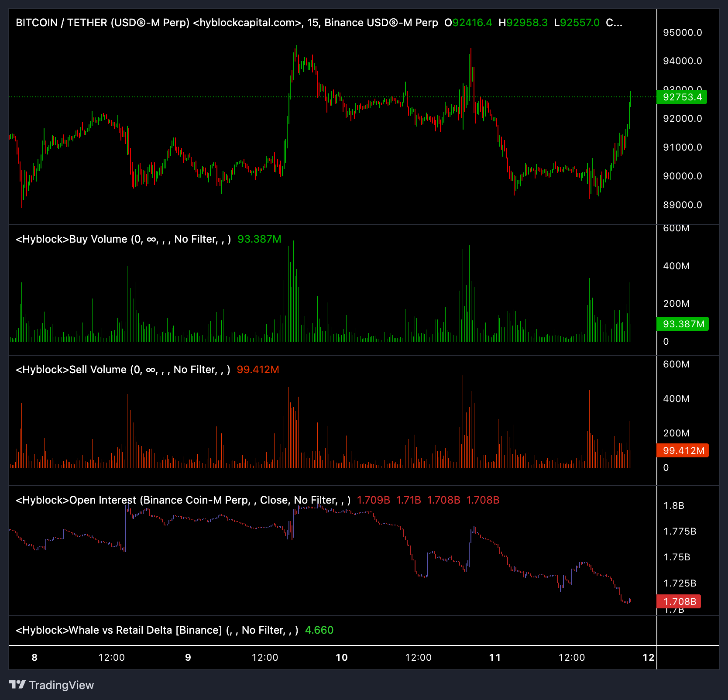Click the 92000.0 price axis label
Image resolution: width=728 pixels, height=700 pixels.
point(683,119)
